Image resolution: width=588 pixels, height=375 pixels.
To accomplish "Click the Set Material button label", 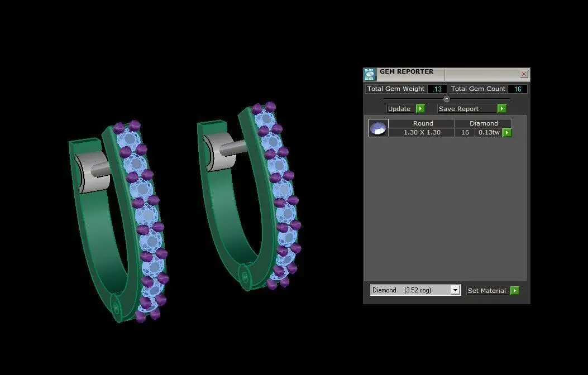I will click(x=487, y=291).
